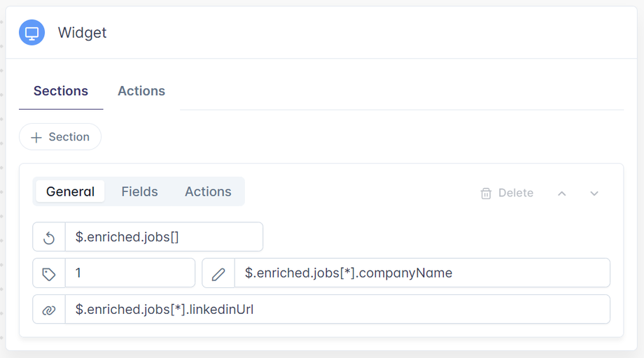Open the section's Actions tab next to Fields
Viewport: 644px width, 358px height.
point(208,192)
